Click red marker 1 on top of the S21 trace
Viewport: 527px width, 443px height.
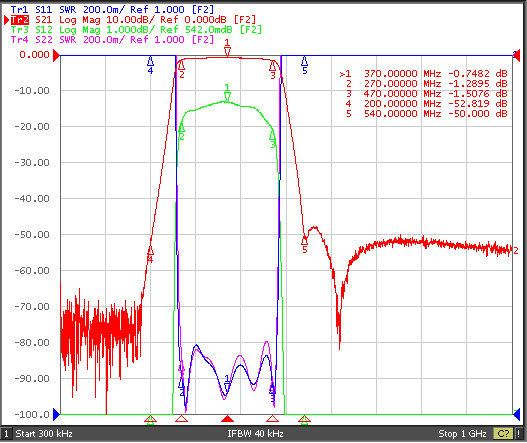(228, 47)
